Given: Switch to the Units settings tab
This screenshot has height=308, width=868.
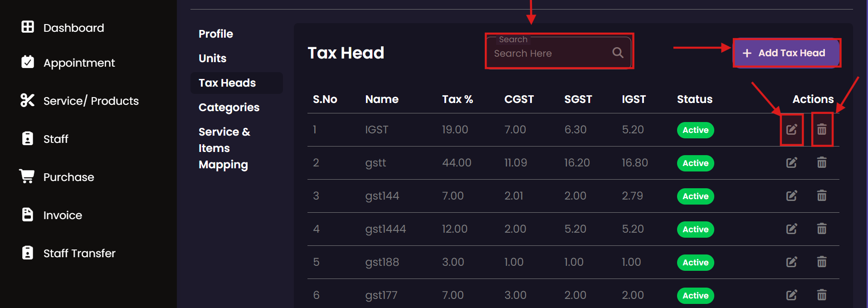Looking at the screenshot, I should [212, 59].
